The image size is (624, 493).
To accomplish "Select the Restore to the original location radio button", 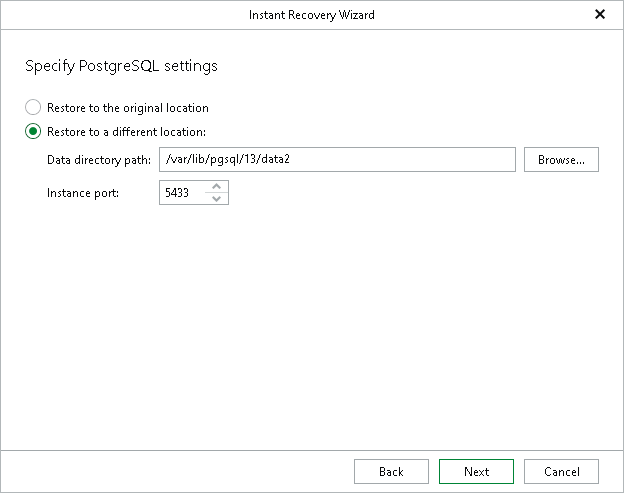I will click(x=34, y=108).
